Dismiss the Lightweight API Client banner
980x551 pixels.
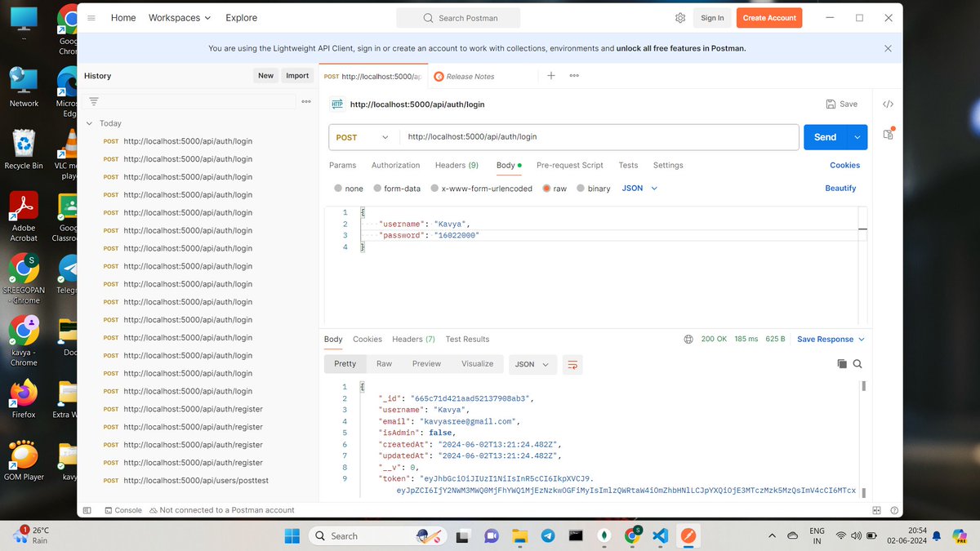(888, 48)
